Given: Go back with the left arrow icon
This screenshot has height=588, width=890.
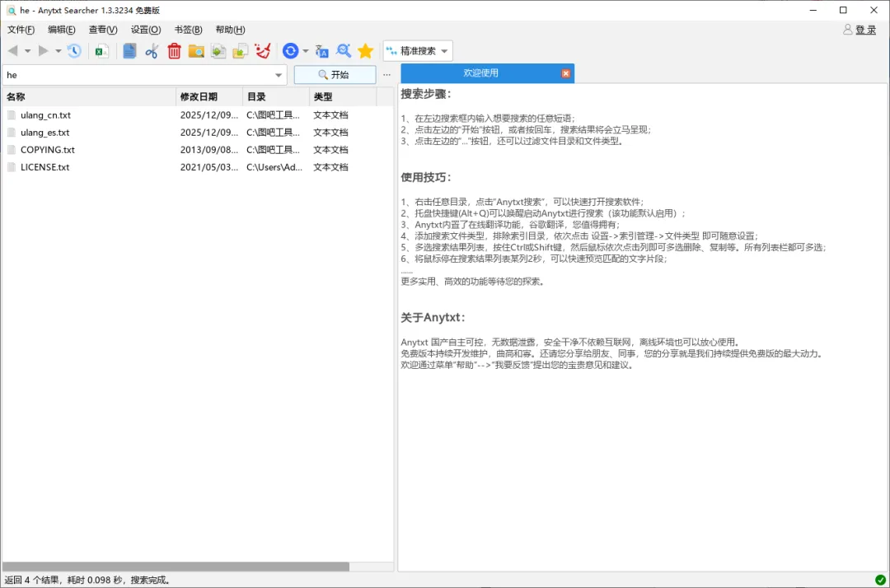Looking at the screenshot, I should pos(13,51).
